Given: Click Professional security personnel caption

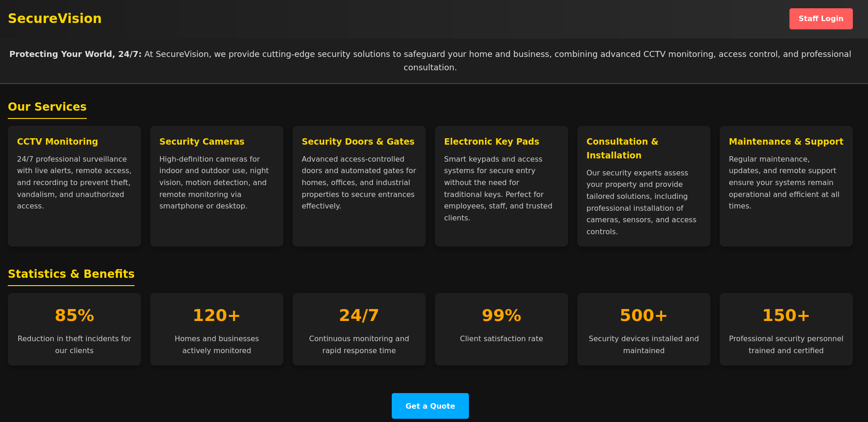Looking at the screenshot, I should pos(786,344).
